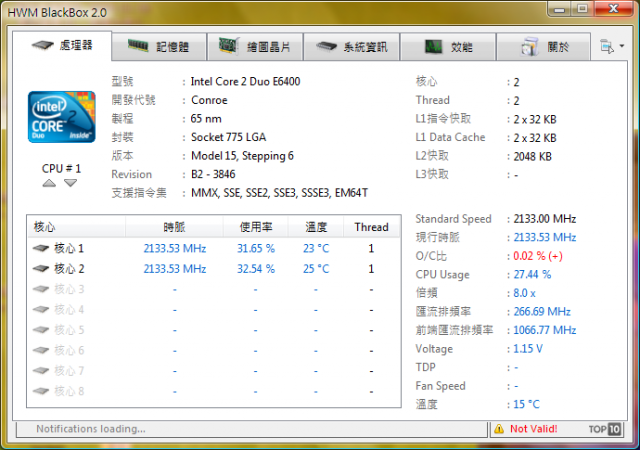Click the greyed 核心 3 chip icon
The image size is (640, 450).
pyautogui.click(x=41, y=289)
